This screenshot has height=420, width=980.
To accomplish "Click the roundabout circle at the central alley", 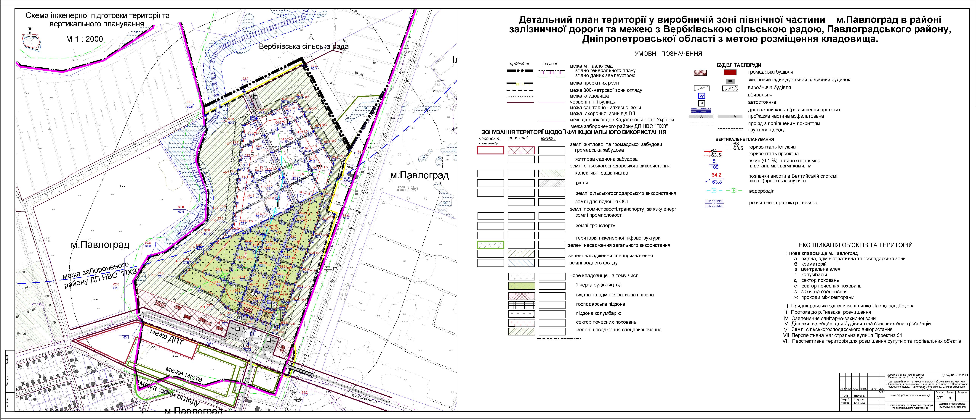I will (297, 206).
